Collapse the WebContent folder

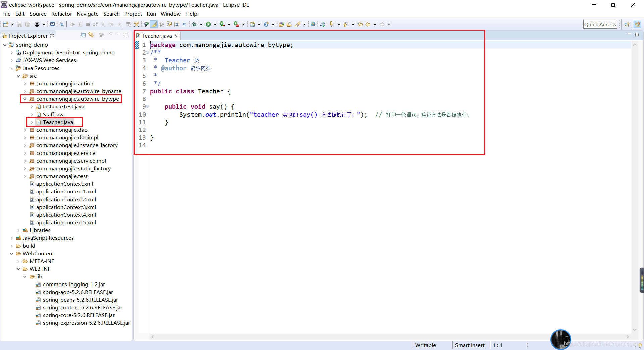[12, 254]
